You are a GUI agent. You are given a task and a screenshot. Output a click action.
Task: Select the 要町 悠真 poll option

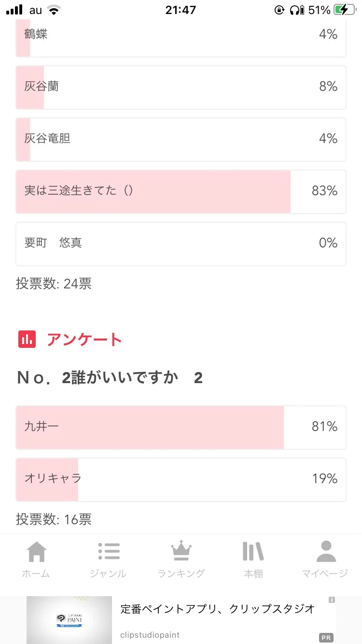pos(181,243)
